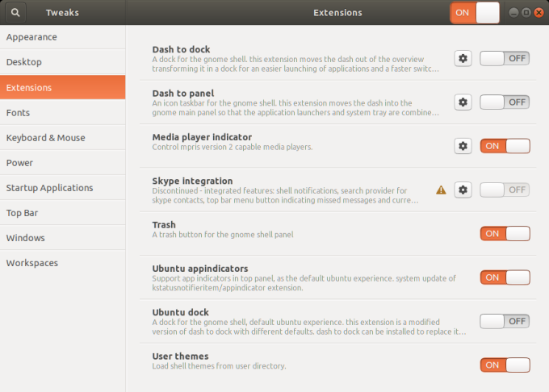Click the Extensions header title

coord(337,13)
